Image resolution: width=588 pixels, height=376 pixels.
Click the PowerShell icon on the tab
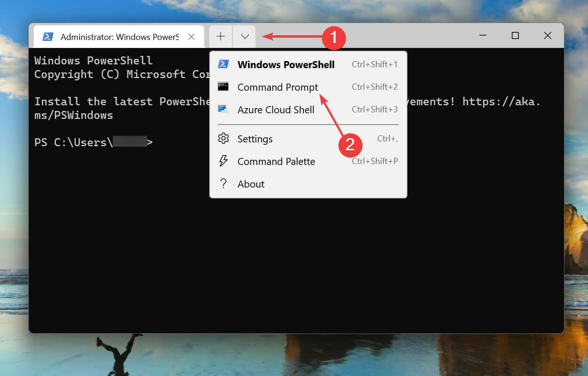48,37
